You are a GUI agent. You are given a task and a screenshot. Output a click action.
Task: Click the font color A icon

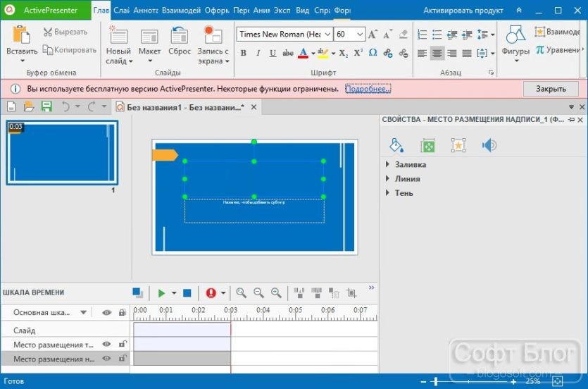tap(303, 53)
